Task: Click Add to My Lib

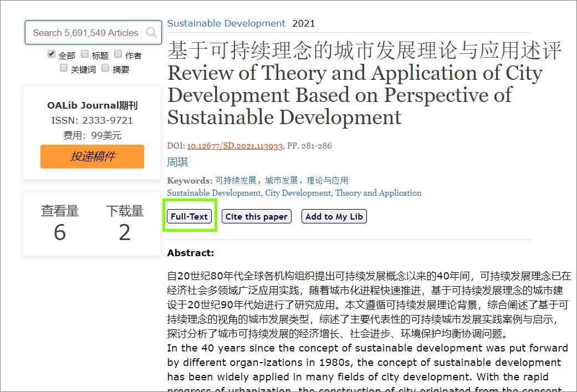Action: pyautogui.click(x=334, y=216)
